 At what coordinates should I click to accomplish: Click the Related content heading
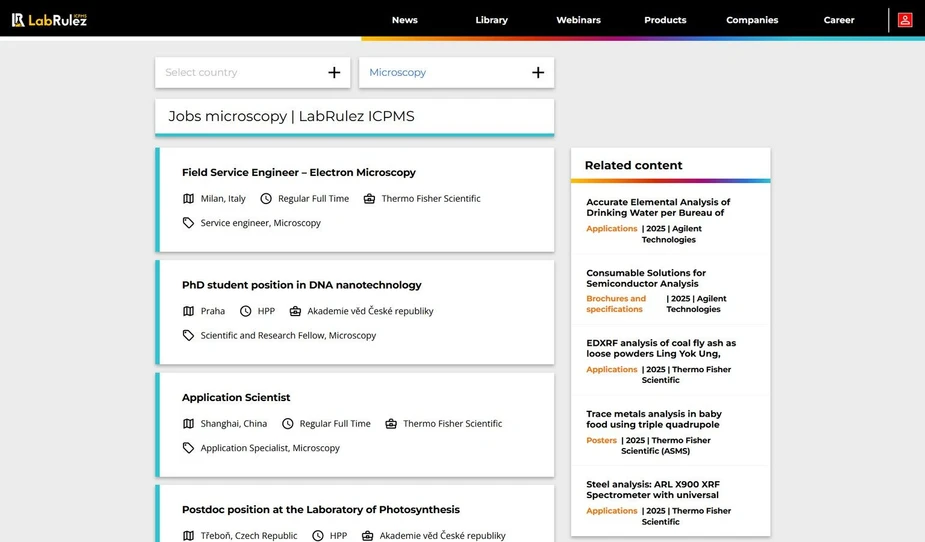tap(633, 166)
